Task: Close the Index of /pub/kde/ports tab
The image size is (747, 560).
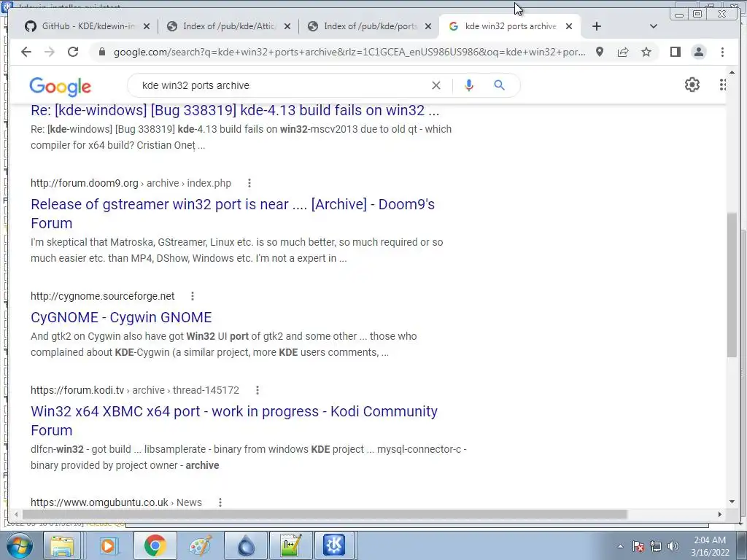Action: (428, 26)
